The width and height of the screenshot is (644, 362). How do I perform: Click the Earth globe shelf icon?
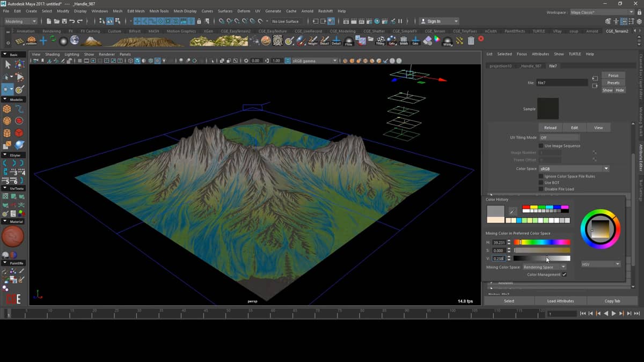[75, 41]
